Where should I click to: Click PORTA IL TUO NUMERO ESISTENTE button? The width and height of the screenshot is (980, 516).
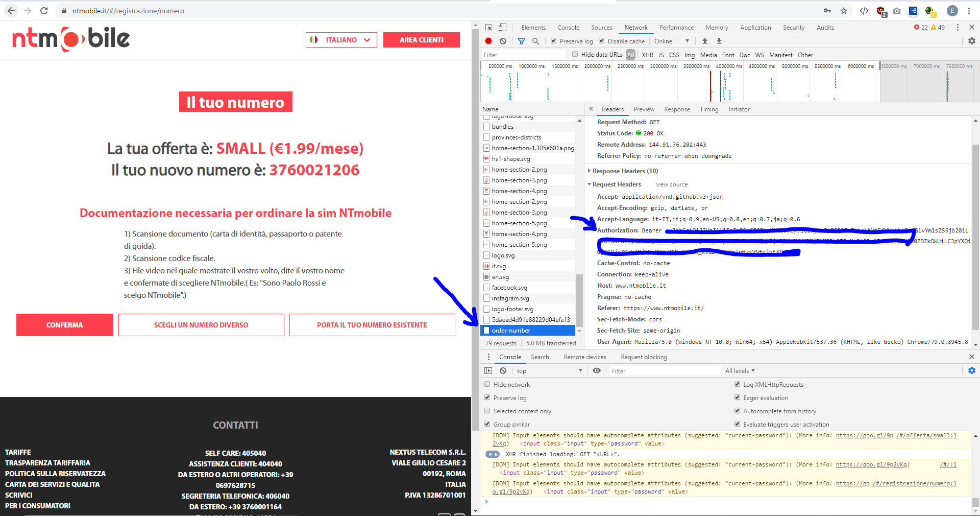point(372,325)
